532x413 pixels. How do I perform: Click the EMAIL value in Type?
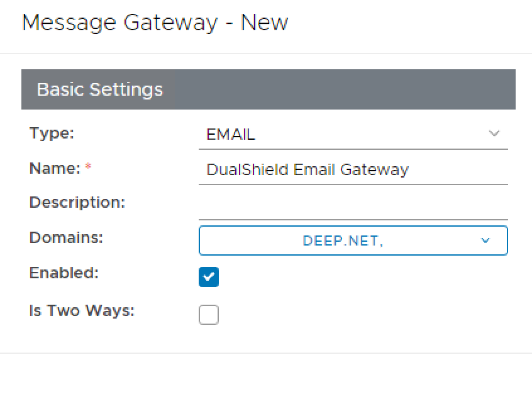[x=231, y=134]
